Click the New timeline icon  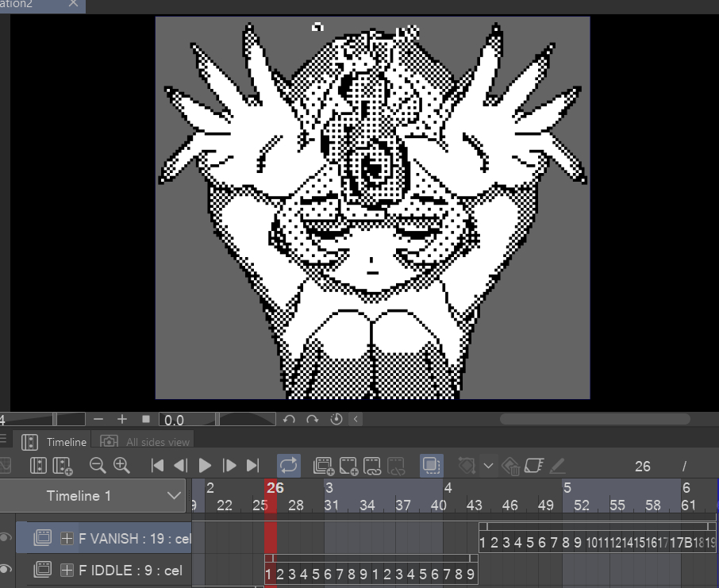coord(37,466)
